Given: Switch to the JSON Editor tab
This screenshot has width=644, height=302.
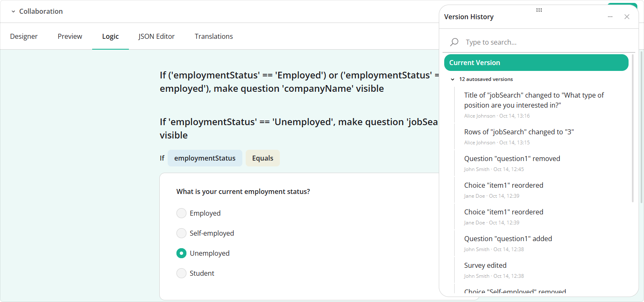Looking at the screenshot, I should point(156,36).
